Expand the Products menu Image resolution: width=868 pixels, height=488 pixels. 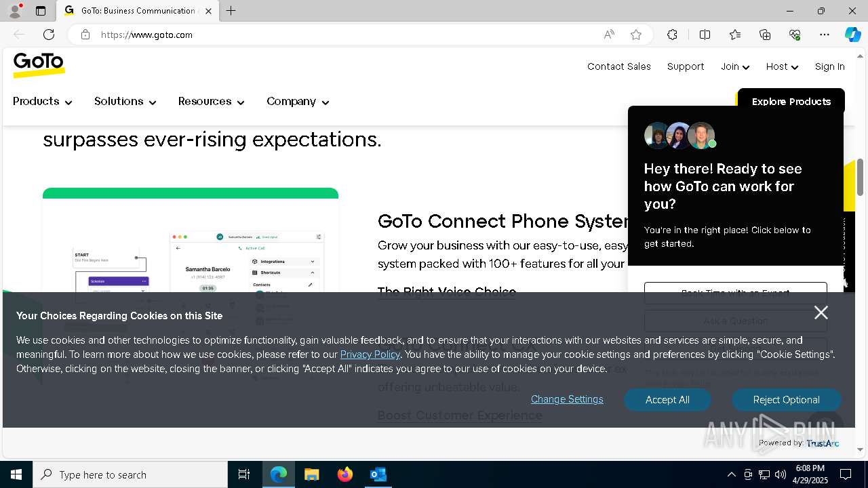(42, 102)
